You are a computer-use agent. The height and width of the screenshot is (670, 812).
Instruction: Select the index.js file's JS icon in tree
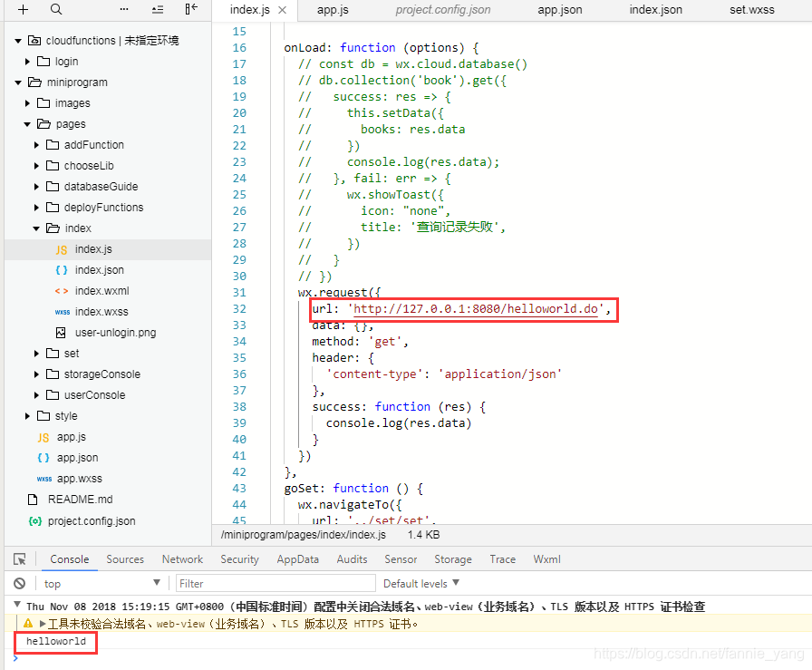tap(61, 249)
